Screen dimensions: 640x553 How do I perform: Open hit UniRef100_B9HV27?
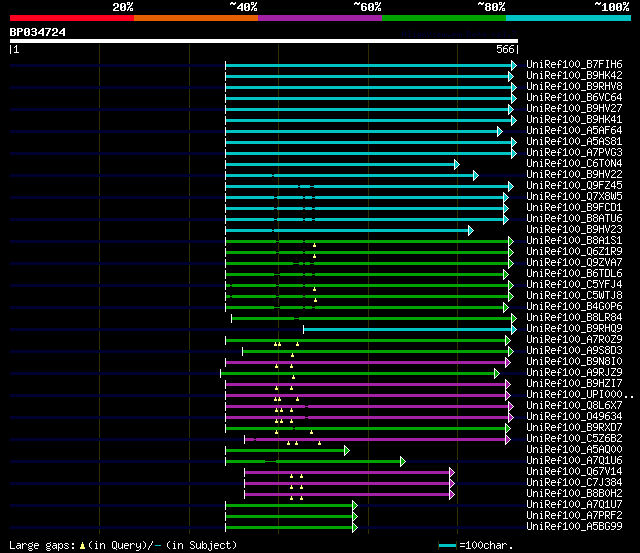(x=574, y=109)
